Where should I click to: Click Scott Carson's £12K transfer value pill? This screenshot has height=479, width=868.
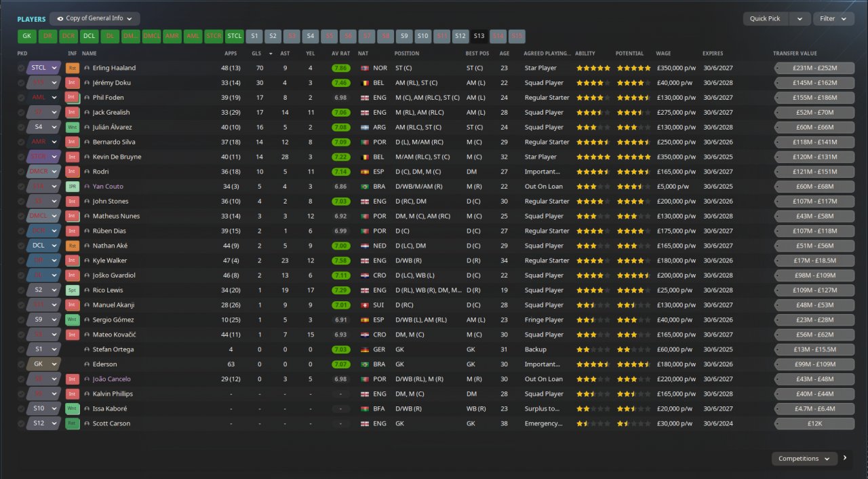[x=814, y=423]
